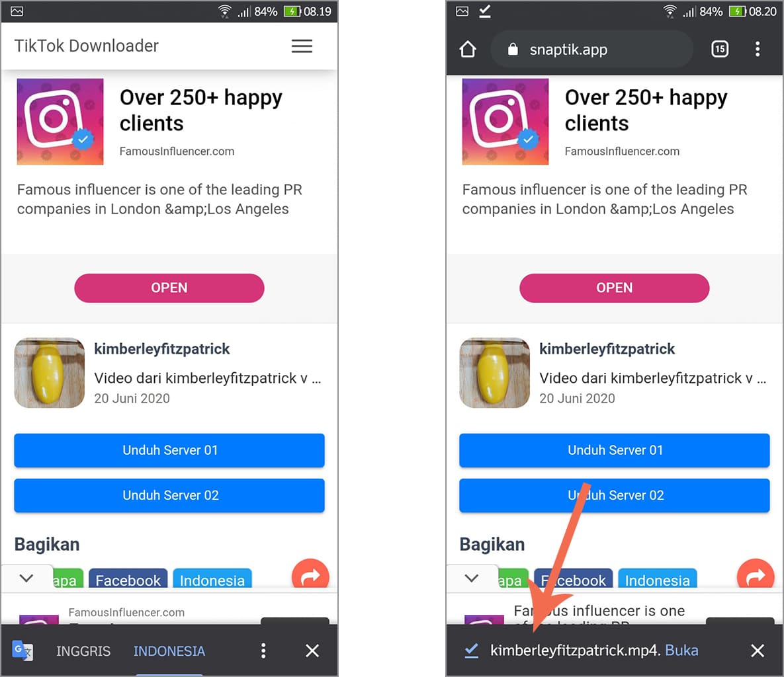Tap the Google Translate icon
Viewport: 784px width, 677px height.
click(x=22, y=650)
